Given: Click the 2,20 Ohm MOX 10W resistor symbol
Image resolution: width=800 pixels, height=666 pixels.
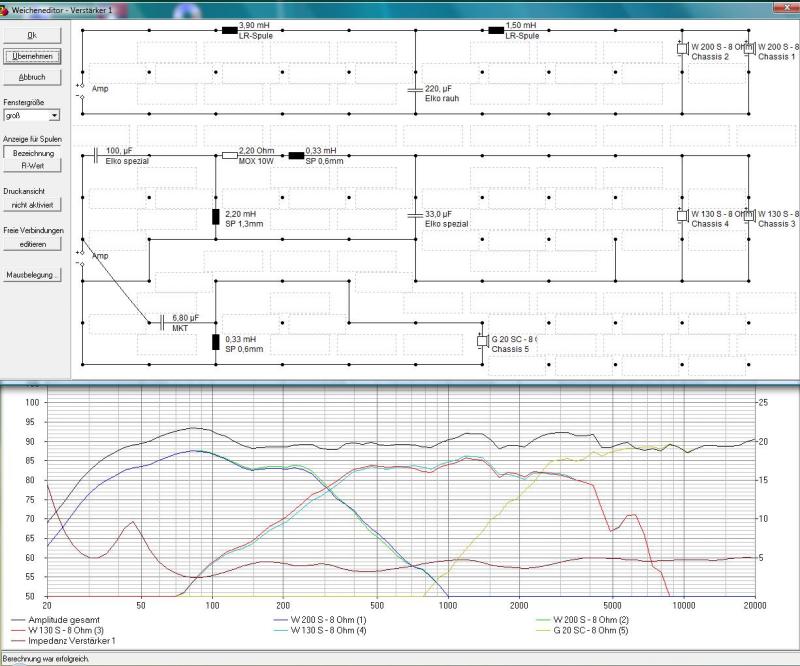Looking at the screenshot, I should tap(229, 155).
